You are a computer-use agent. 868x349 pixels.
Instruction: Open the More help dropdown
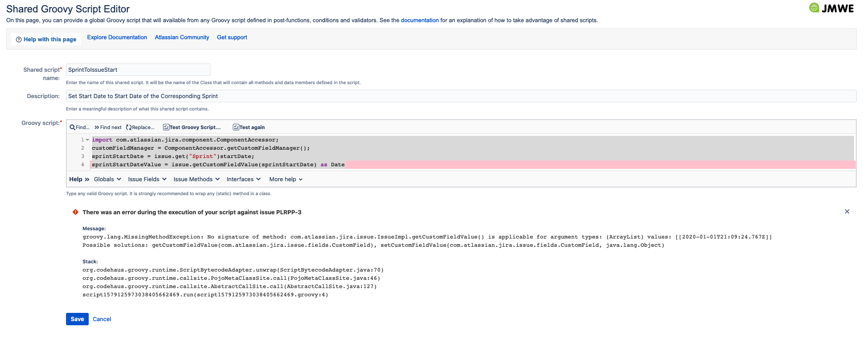tap(286, 179)
